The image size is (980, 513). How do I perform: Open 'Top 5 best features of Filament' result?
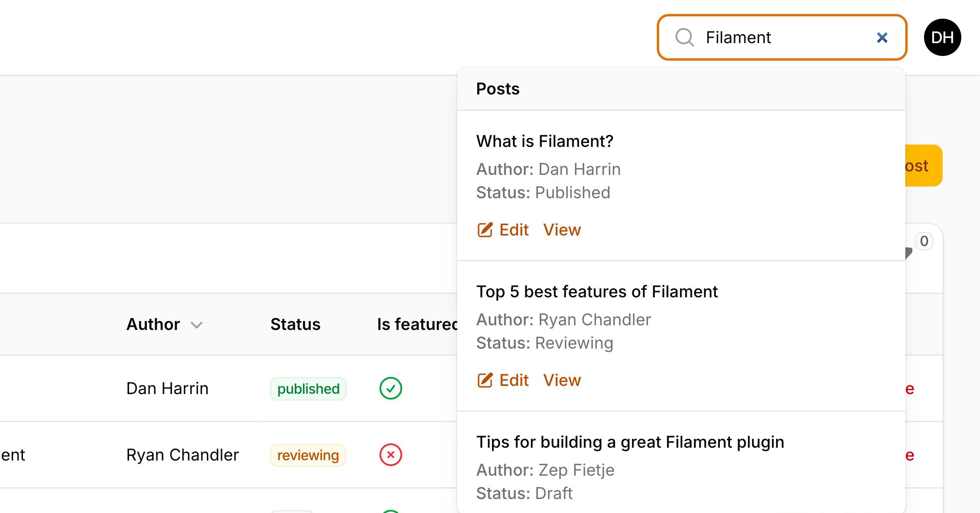click(597, 291)
